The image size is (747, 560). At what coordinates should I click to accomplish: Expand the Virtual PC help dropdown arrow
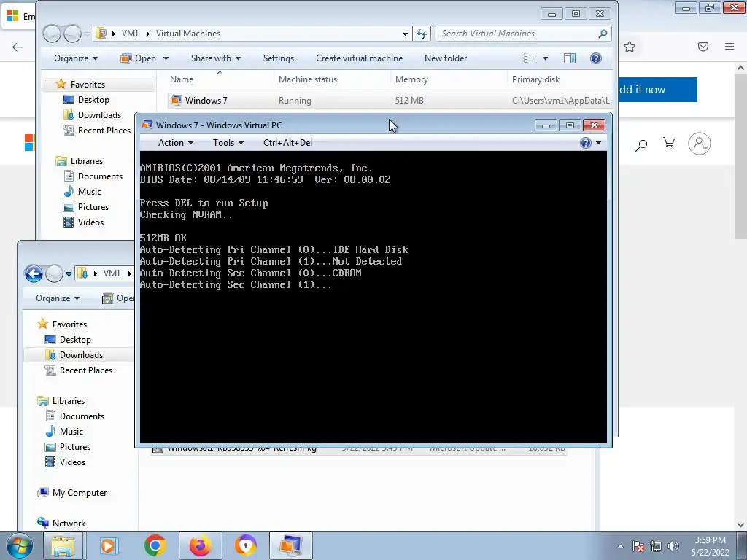[x=598, y=143]
